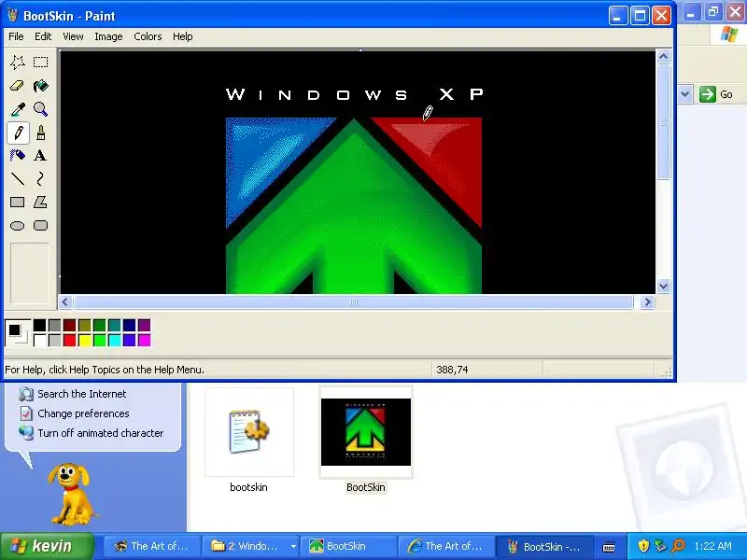
Task: Open the View menu
Action: click(73, 36)
